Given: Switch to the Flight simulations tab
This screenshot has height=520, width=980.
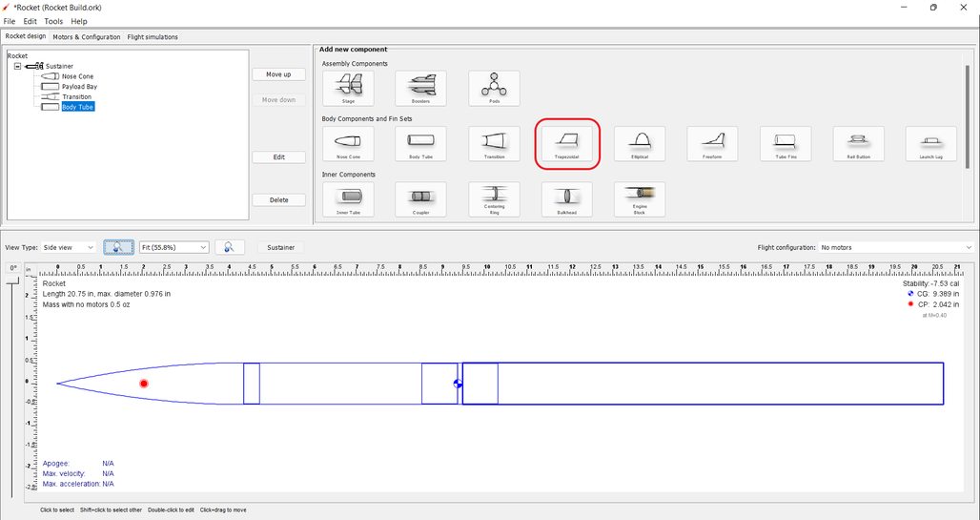Looking at the screenshot, I should 153,37.
